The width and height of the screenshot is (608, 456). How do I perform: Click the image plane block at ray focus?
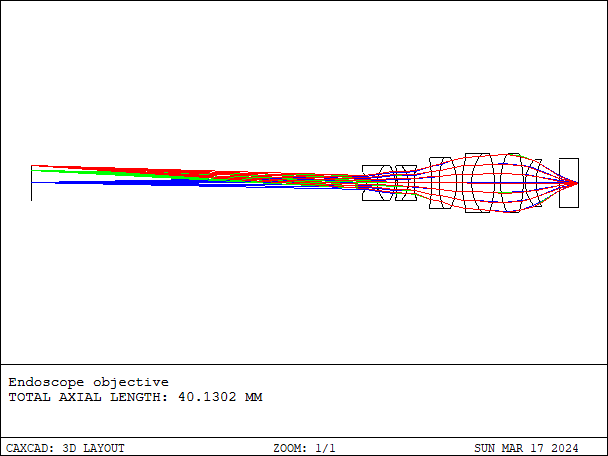569,183
